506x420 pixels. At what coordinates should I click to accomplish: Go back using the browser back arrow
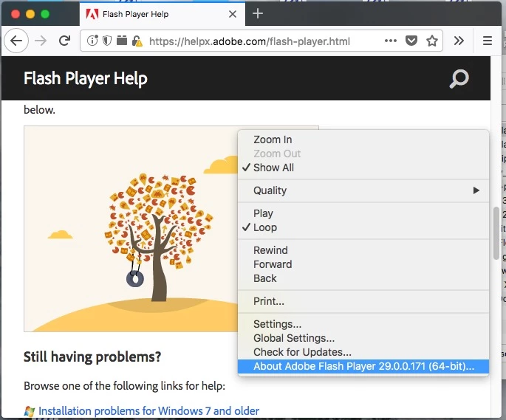click(16, 41)
